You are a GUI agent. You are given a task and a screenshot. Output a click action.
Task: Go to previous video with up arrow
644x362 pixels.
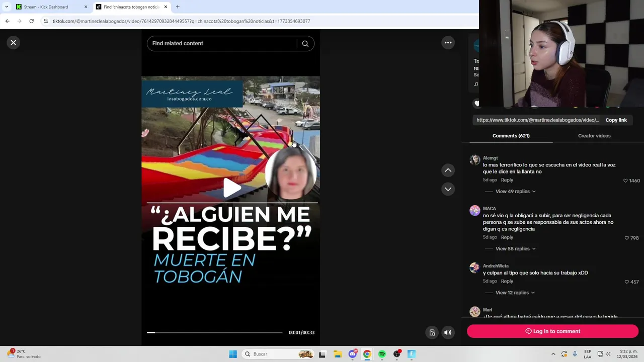[x=448, y=170]
